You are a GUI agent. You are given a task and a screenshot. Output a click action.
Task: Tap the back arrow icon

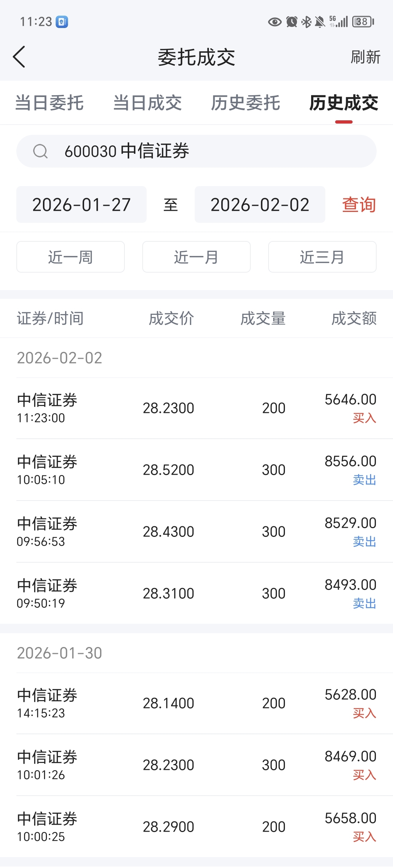[19, 57]
